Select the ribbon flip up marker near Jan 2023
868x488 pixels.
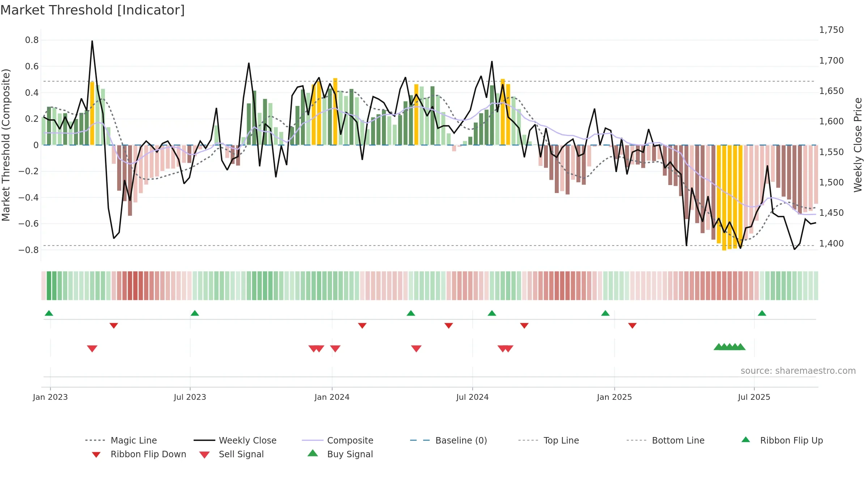point(49,313)
